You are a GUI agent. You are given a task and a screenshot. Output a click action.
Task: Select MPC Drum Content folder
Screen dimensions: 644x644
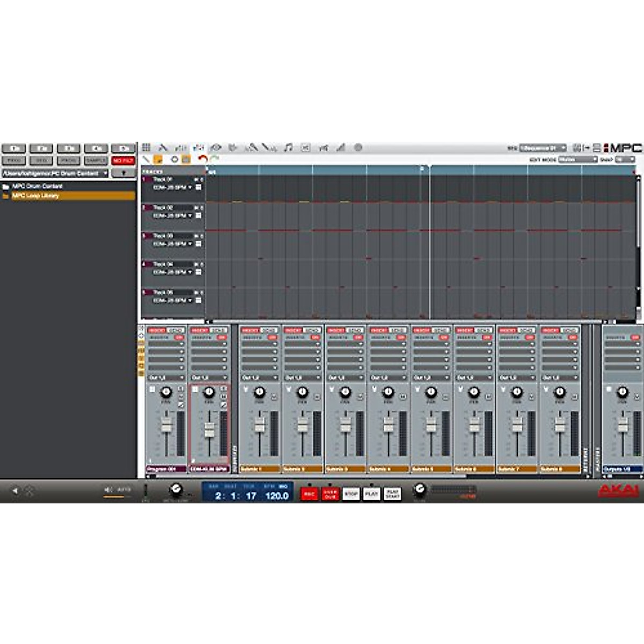click(38, 186)
